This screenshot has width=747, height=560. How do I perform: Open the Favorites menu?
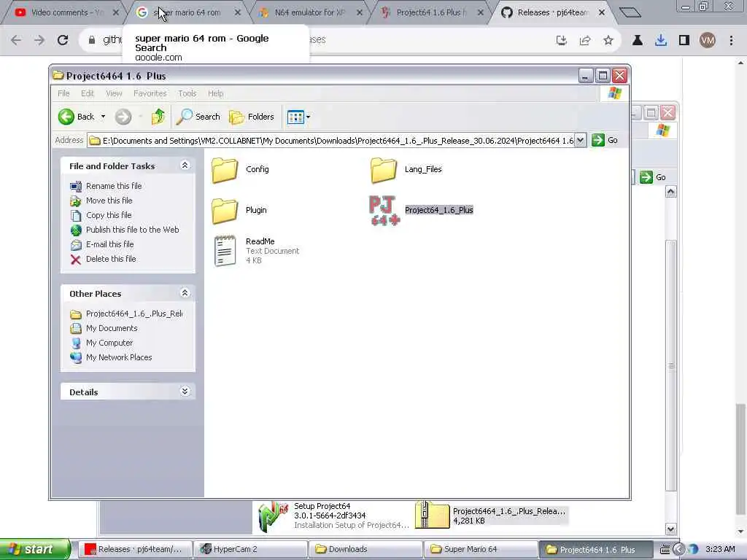pos(150,93)
